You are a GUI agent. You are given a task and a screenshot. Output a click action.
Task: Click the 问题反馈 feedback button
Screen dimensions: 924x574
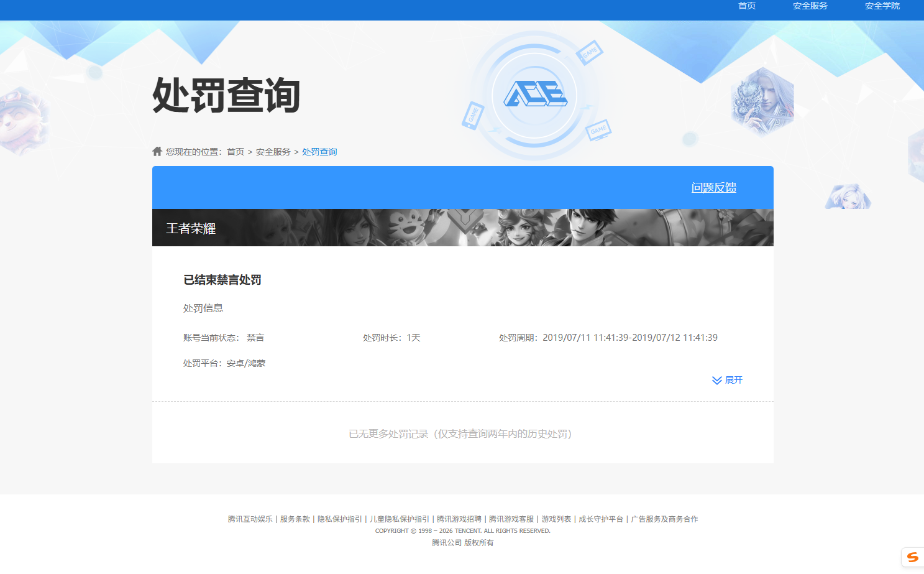713,187
